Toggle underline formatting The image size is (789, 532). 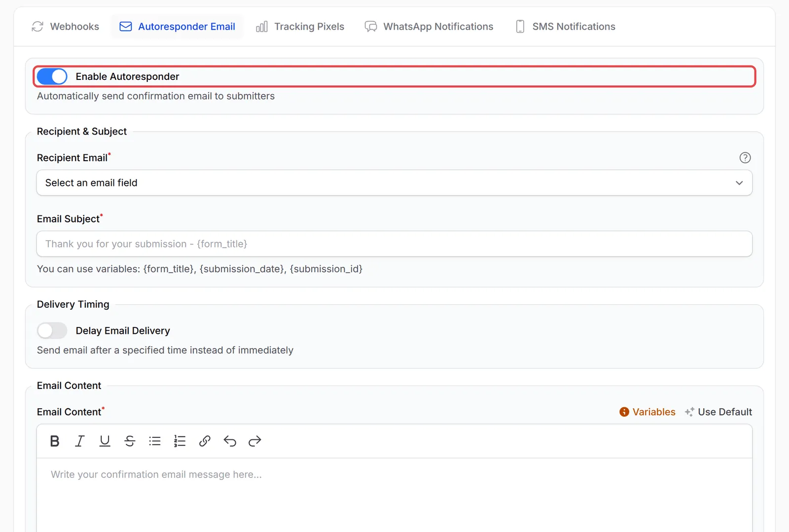pyautogui.click(x=105, y=441)
